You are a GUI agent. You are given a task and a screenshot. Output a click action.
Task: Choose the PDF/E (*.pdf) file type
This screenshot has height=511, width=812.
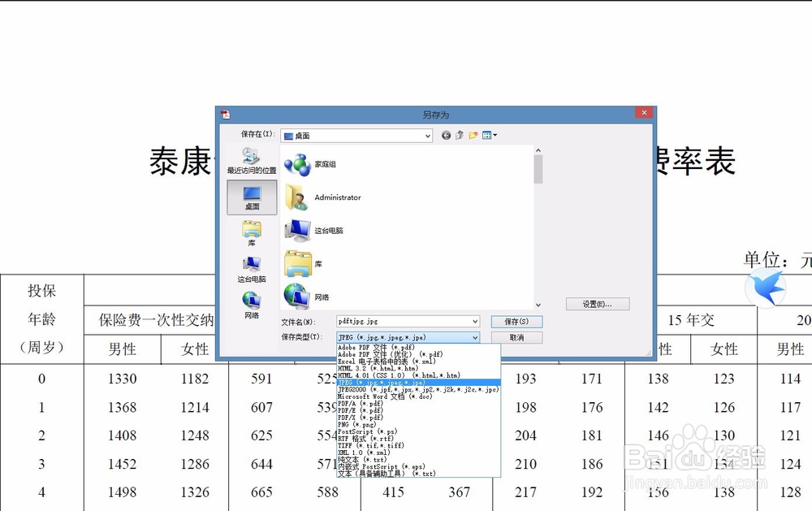point(418,410)
